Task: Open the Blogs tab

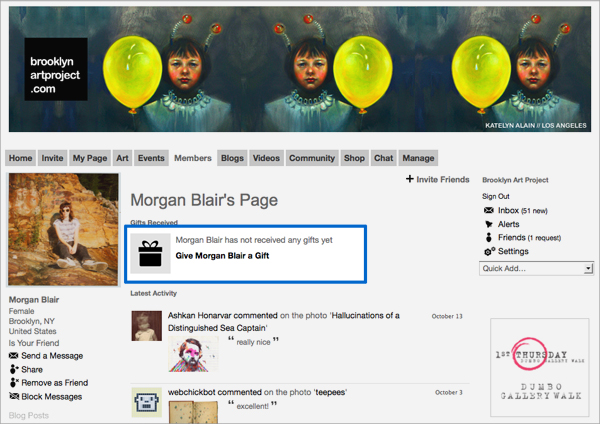Action: pyautogui.click(x=232, y=158)
